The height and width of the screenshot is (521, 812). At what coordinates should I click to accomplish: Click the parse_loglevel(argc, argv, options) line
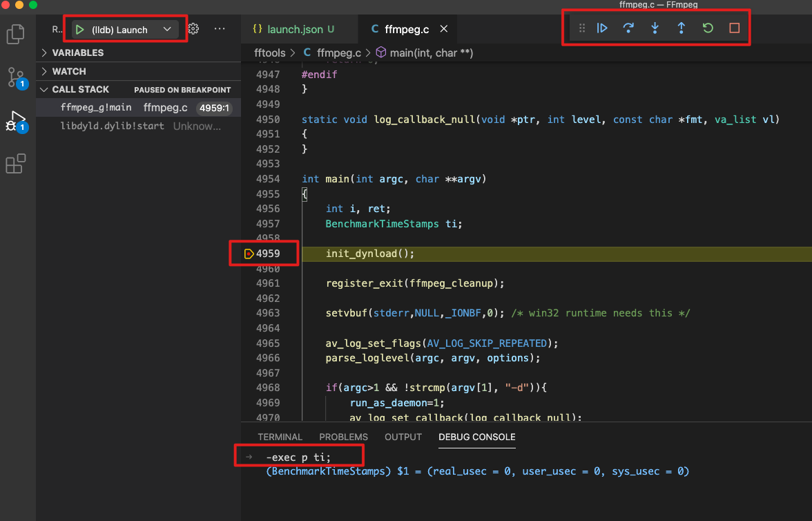(432, 358)
